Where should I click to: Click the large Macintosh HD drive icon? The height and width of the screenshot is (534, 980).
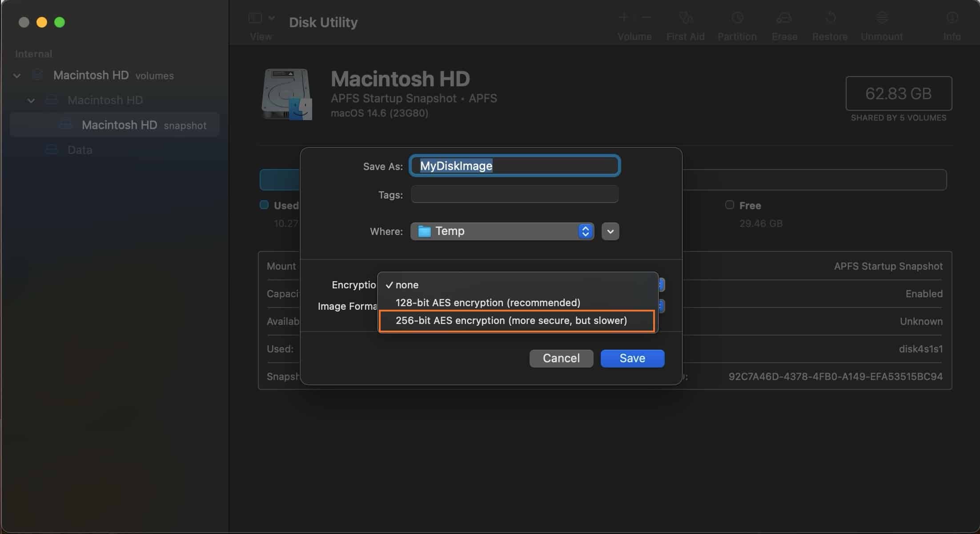(287, 94)
